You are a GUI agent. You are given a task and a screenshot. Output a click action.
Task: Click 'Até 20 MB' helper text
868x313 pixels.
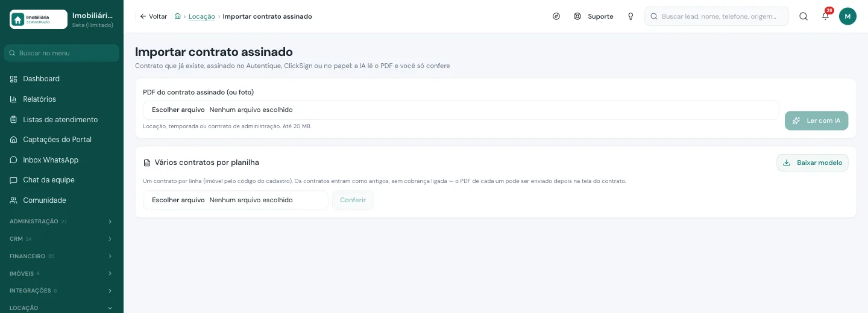click(297, 126)
